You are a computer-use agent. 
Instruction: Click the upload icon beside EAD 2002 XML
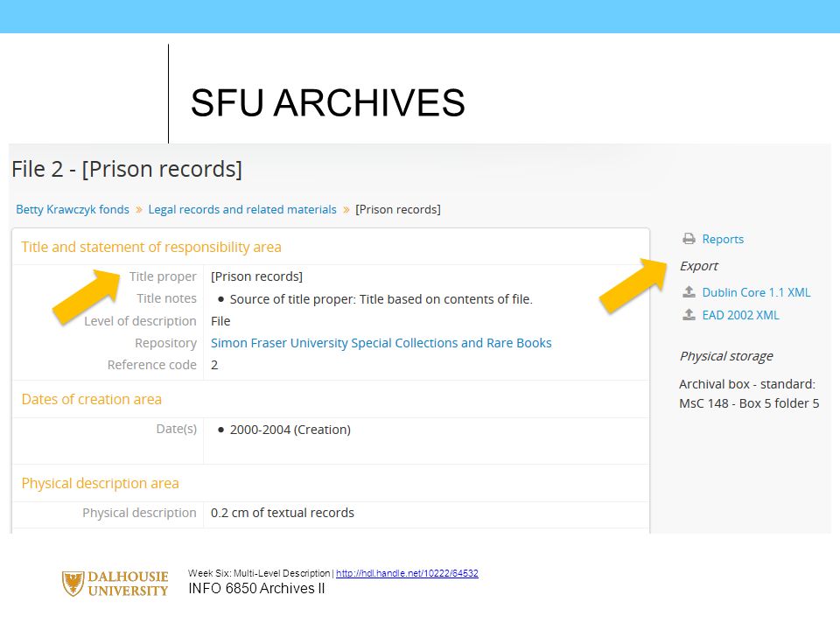(689, 314)
